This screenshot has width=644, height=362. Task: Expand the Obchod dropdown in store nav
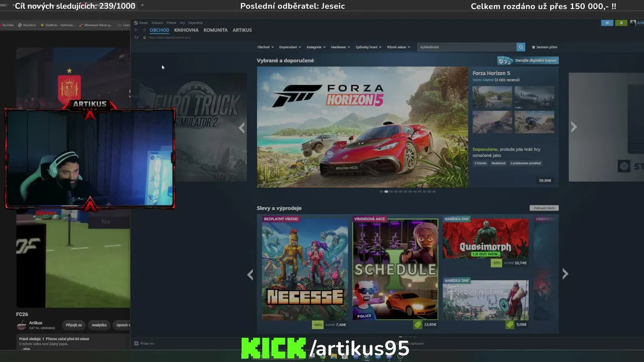[x=265, y=47]
